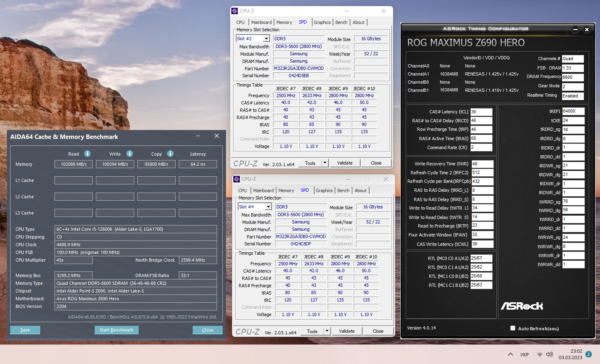Open the network Wi-Fi tray icon

click(x=540, y=354)
